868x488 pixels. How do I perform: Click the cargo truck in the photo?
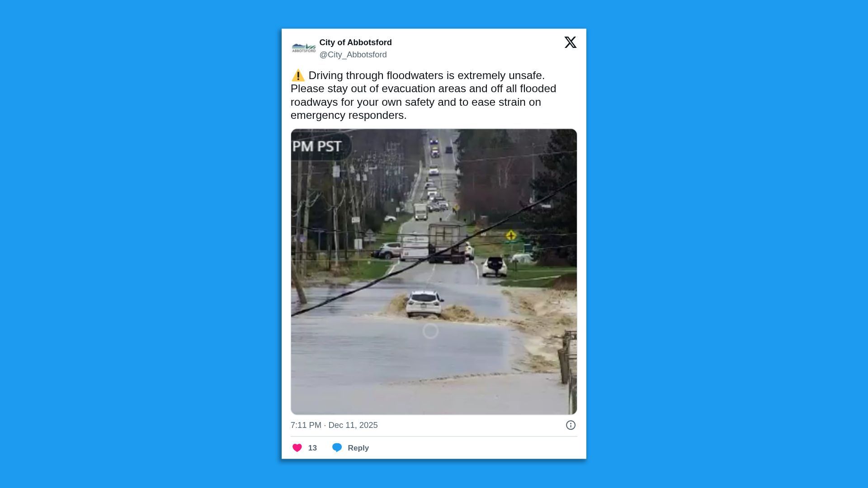(x=448, y=243)
